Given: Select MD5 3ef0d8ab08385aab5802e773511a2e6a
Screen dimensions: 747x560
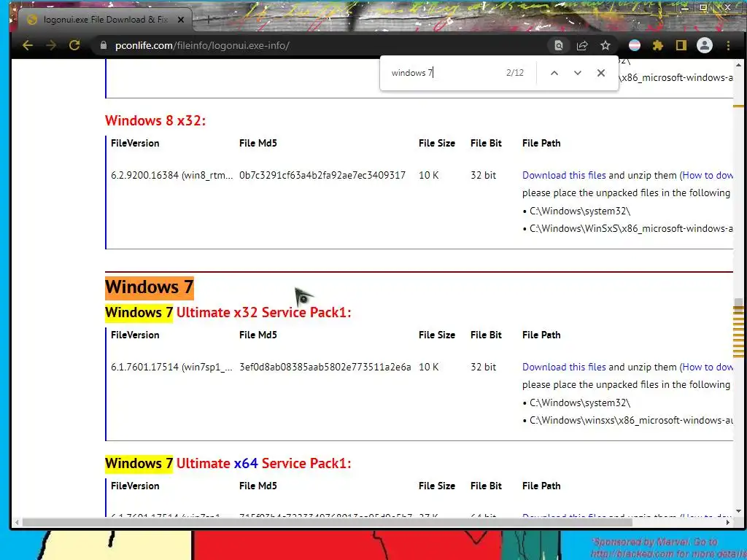Looking at the screenshot, I should 325,367.
